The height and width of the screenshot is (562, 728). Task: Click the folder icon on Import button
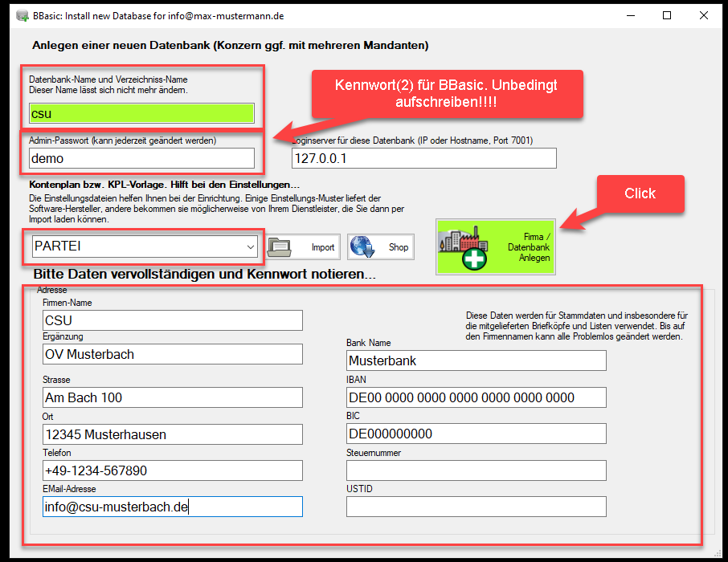pyautogui.click(x=280, y=247)
